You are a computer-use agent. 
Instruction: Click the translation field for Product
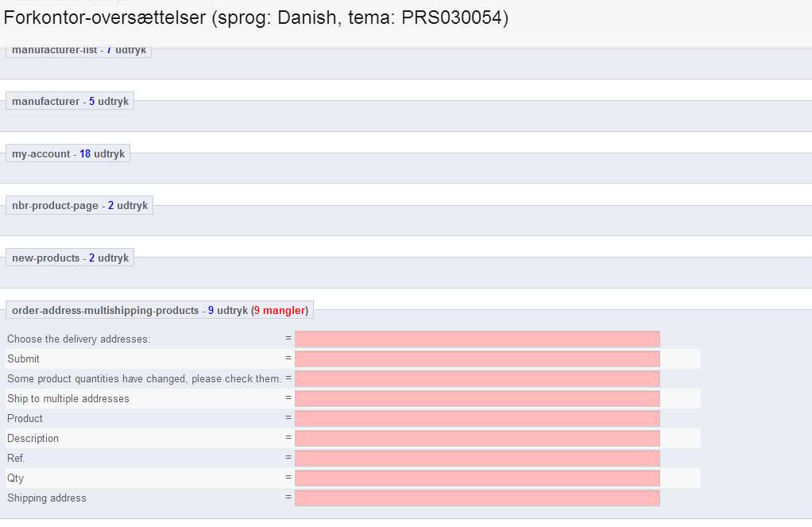tap(478, 419)
